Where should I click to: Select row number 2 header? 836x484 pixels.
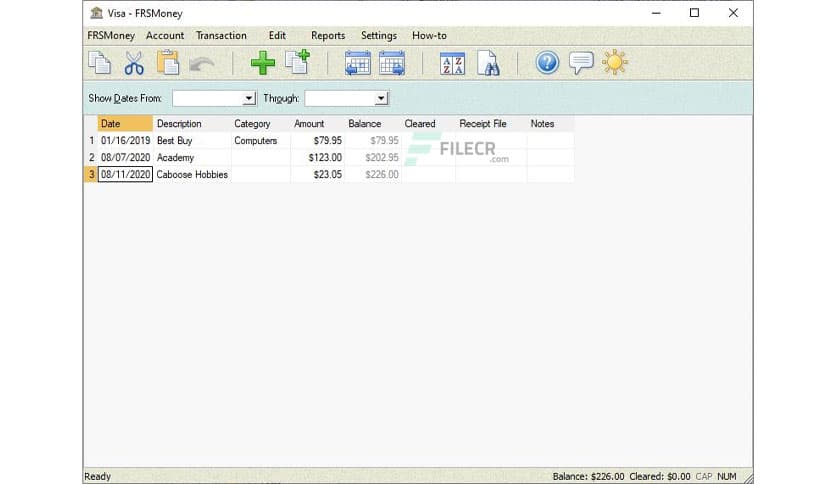point(91,158)
